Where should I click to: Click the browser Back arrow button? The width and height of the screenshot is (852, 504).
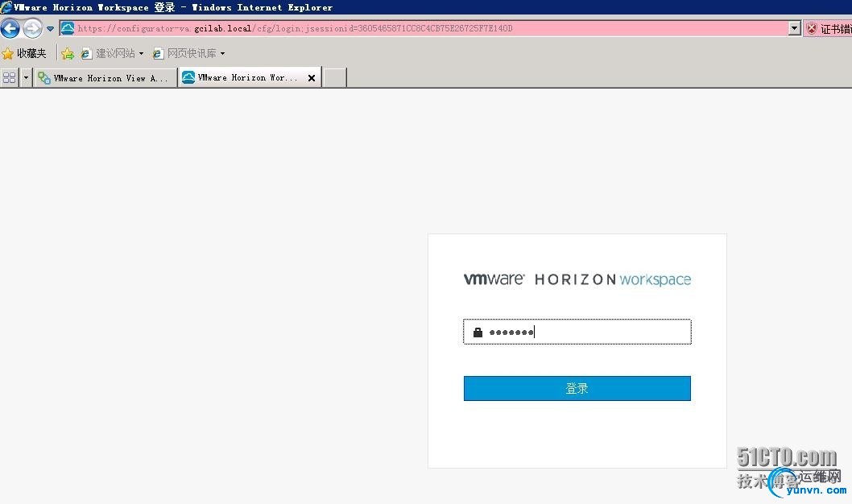(x=10, y=28)
